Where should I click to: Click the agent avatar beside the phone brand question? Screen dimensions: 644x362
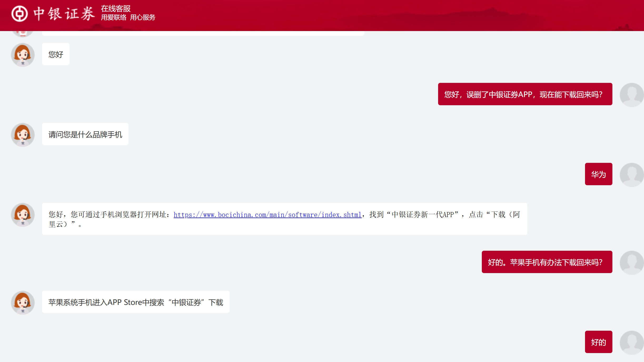pyautogui.click(x=23, y=135)
